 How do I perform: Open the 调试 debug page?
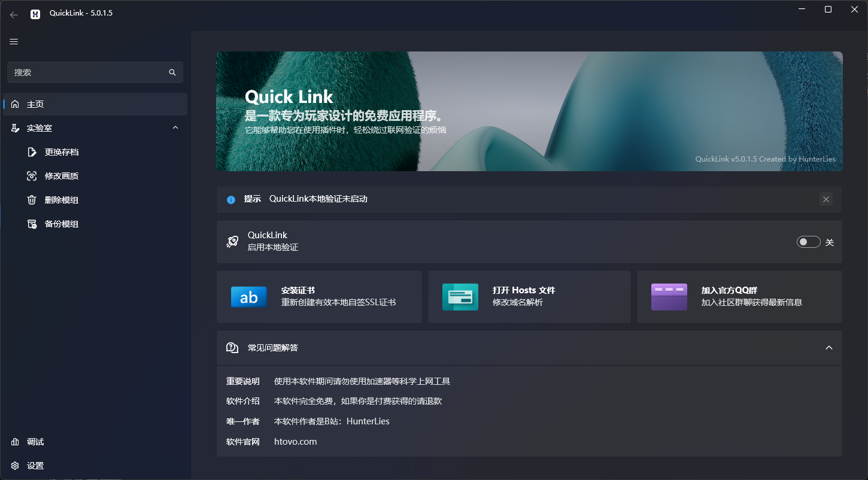[x=95, y=442]
